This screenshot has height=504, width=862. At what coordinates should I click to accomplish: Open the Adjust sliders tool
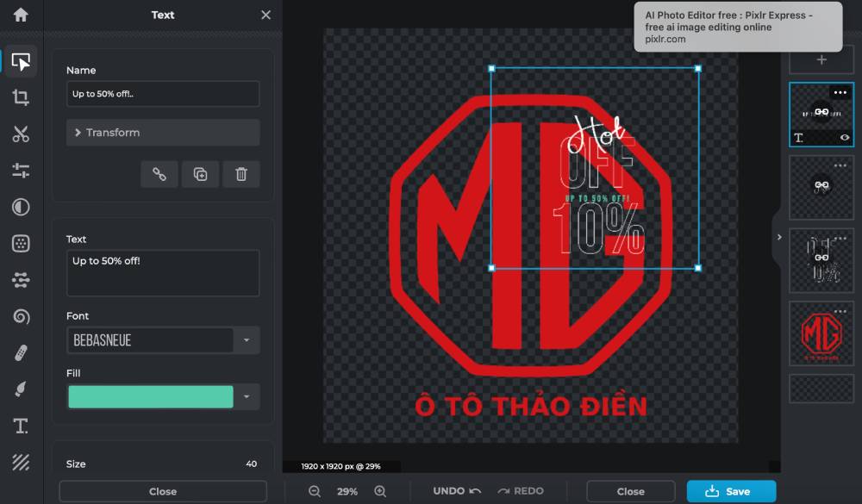tap(21, 171)
